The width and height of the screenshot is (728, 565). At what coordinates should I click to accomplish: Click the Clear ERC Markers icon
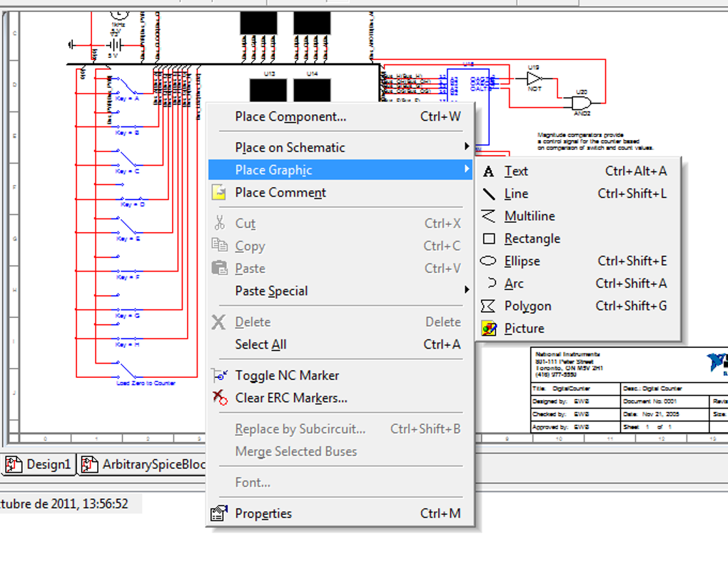tap(220, 397)
